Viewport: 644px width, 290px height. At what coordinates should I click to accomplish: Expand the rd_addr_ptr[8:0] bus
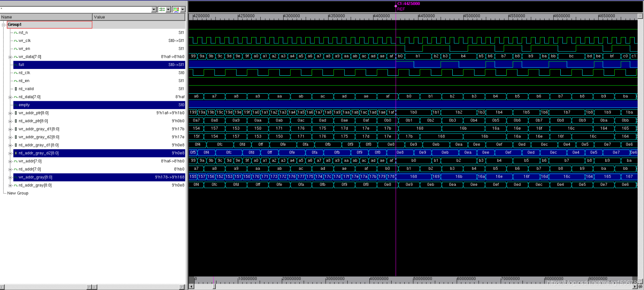point(10,121)
